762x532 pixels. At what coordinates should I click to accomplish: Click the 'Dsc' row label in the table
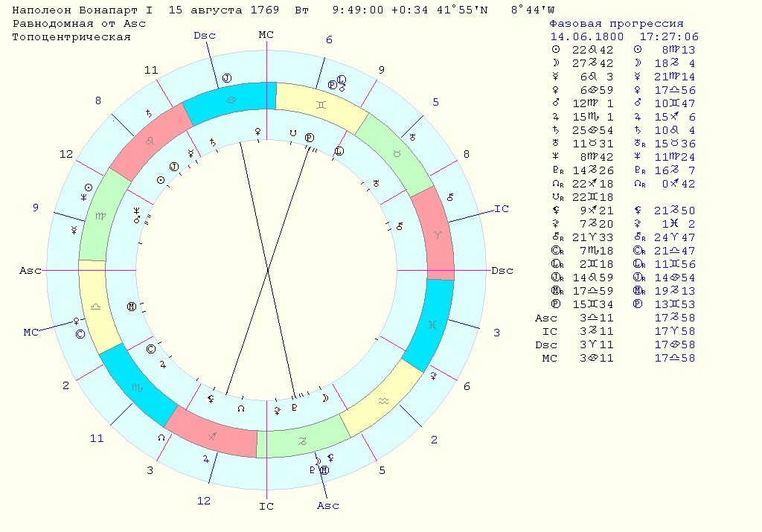tap(545, 344)
